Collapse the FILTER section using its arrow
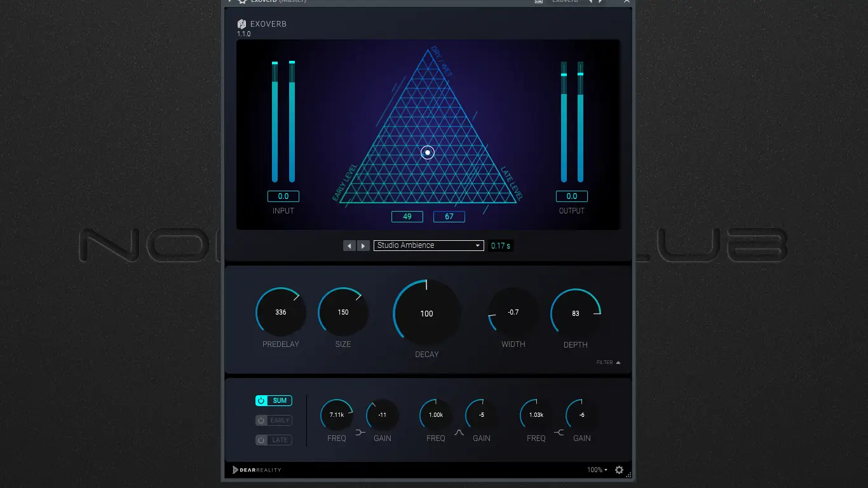Image resolution: width=868 pixels, height=488 pixels. click(x=618, y=362)
